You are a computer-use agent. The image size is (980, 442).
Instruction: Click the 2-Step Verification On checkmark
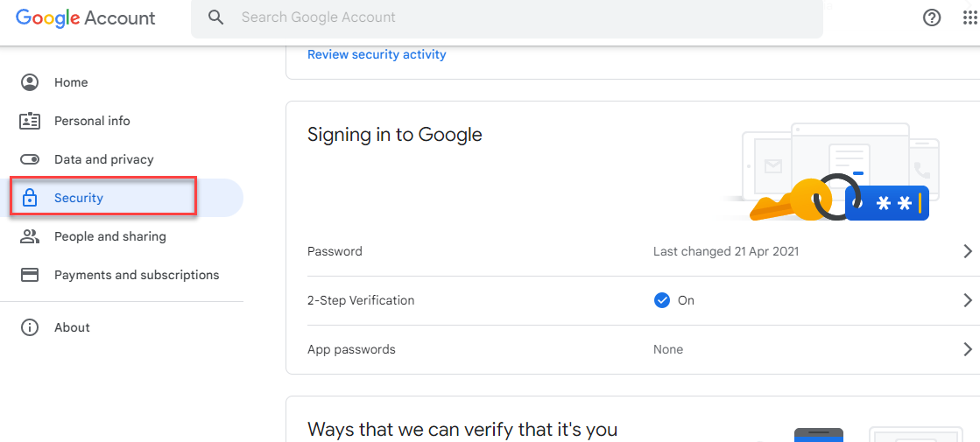point(661,300)
